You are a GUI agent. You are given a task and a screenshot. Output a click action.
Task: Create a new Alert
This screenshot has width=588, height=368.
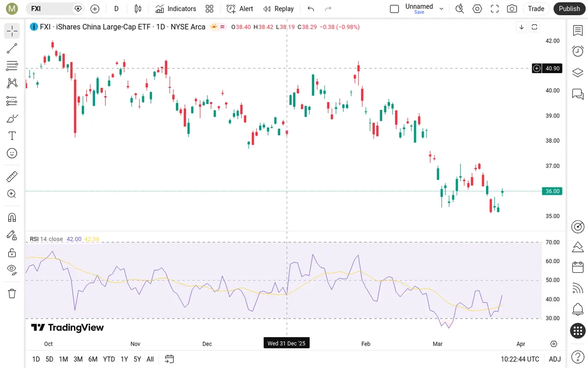point(240,8)
